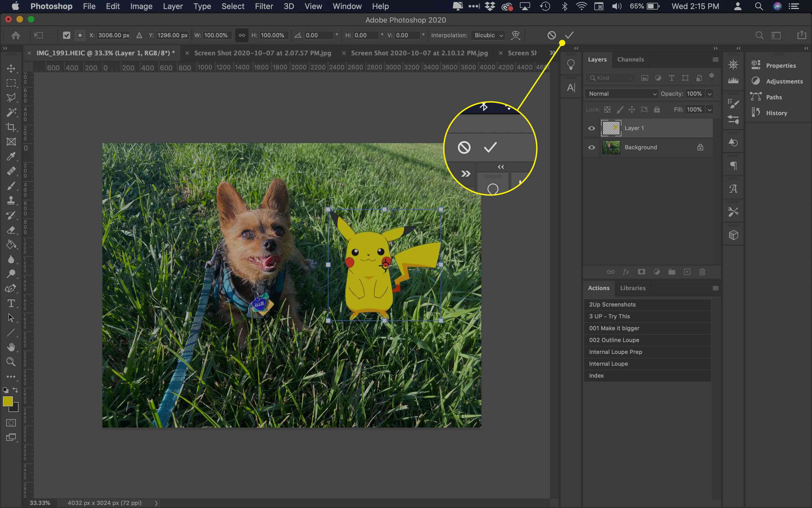Select the Path Selection tool
Viewport: 812px width, 508px height.
11,318
